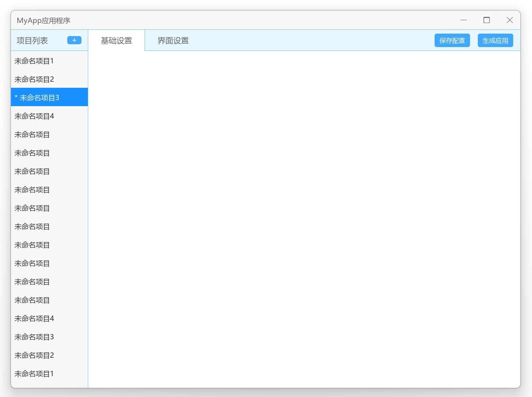Open the 界面设置 tab

(x=173, y=40)
